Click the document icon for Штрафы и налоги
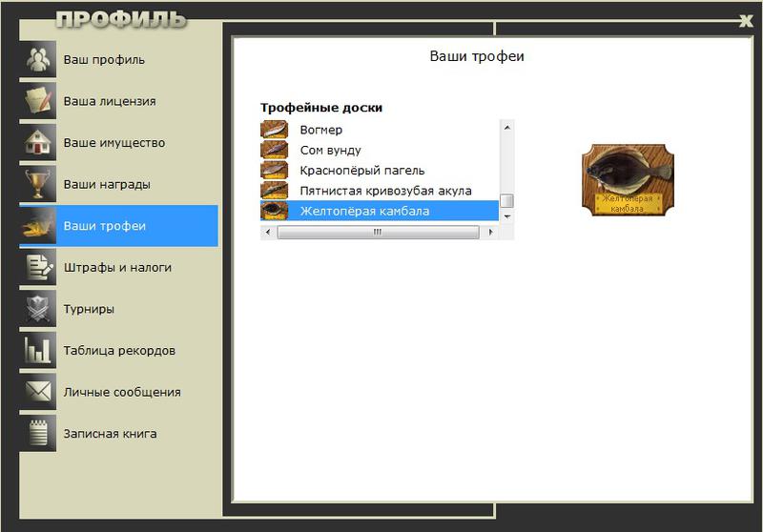The width and height of the screenshot is (763, 532). (38, 268)
